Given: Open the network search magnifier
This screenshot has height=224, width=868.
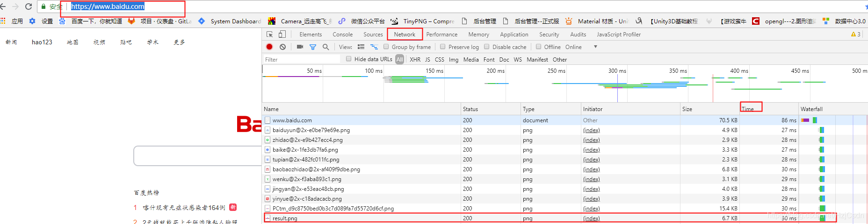Looking at the screenshot, I should [x=325, y=47].
